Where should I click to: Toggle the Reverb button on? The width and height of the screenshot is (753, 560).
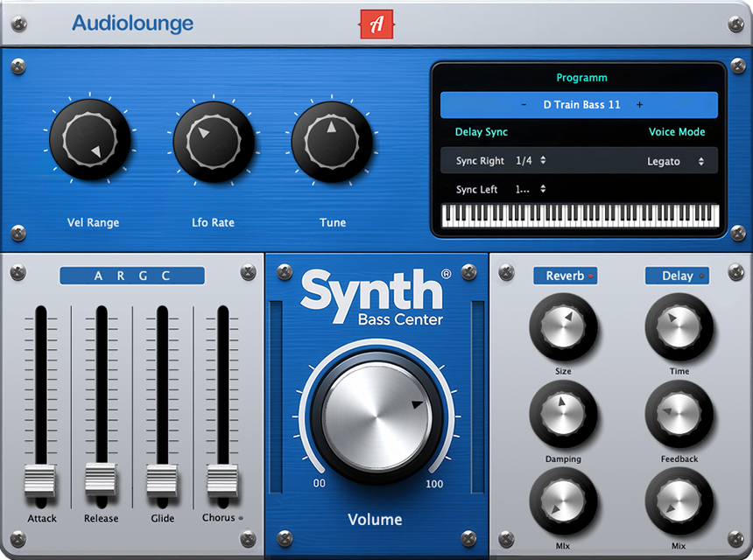(x=566, y=276)
